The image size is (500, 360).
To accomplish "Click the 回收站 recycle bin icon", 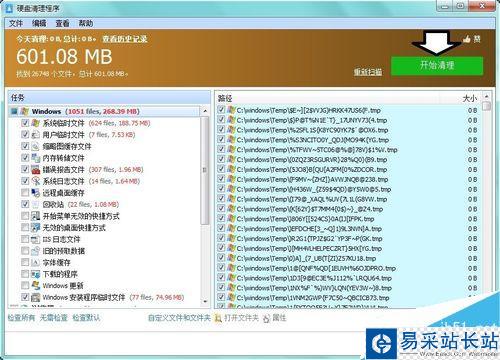I will 36,204.
